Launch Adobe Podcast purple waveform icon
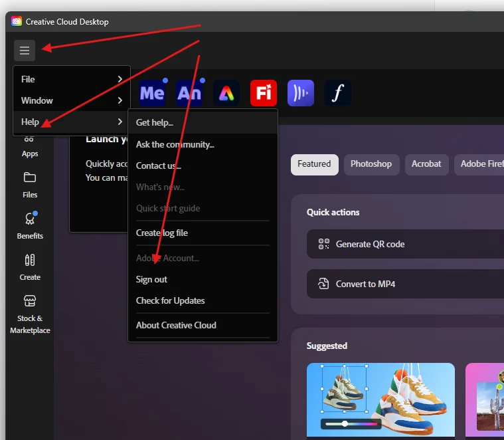 pos(301,93)
